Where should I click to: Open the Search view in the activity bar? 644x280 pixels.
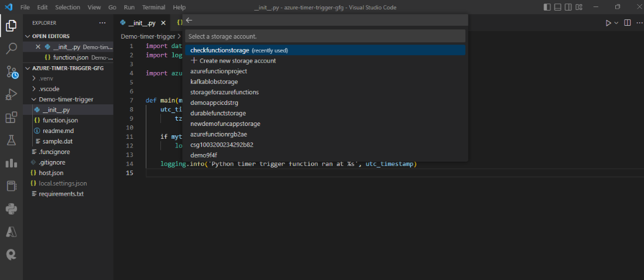click(11, 49)
